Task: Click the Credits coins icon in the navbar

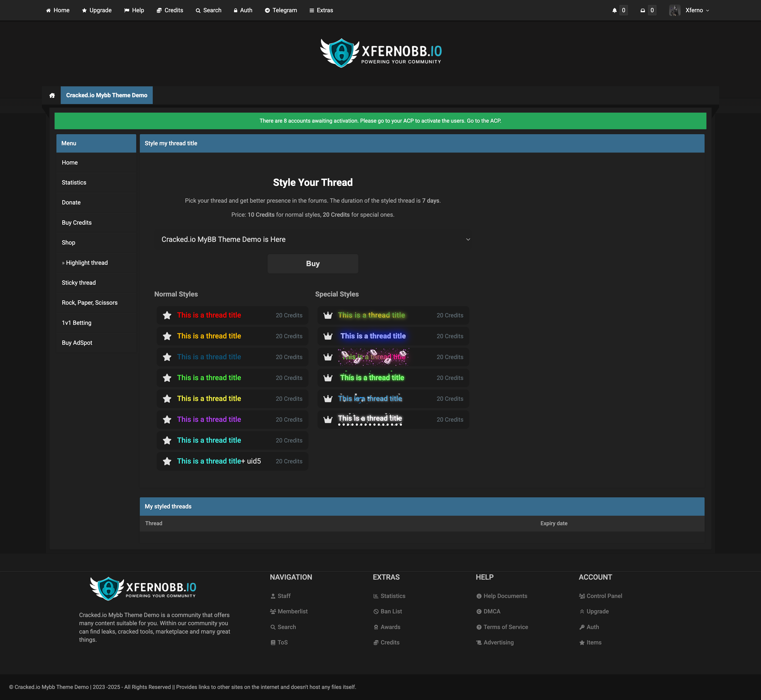Action: (x=159, y=10)
